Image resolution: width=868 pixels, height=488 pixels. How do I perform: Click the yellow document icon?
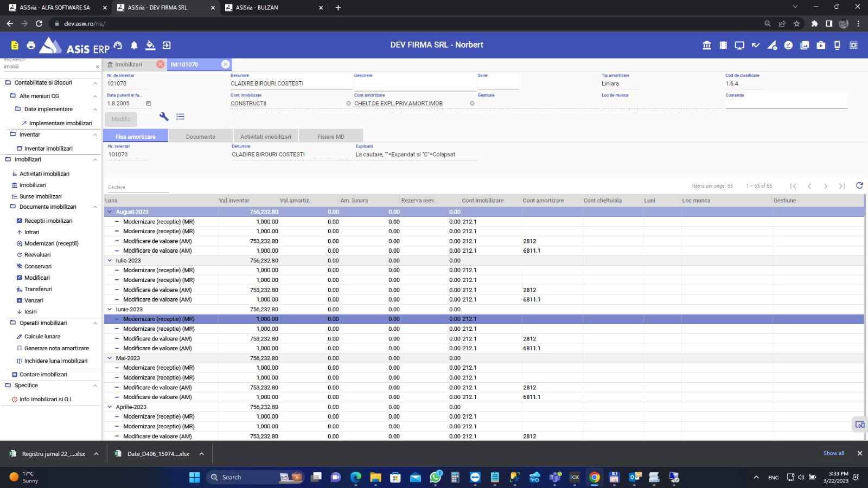15,46
